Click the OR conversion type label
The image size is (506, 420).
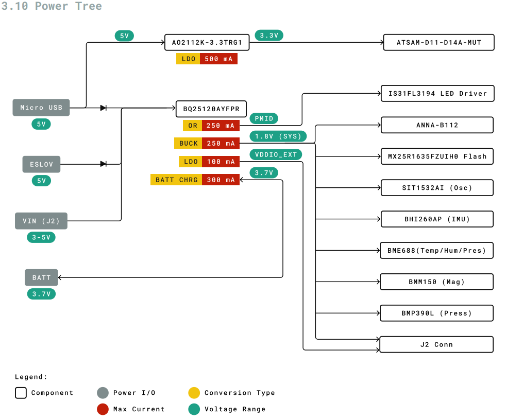[x=193, y=126]
